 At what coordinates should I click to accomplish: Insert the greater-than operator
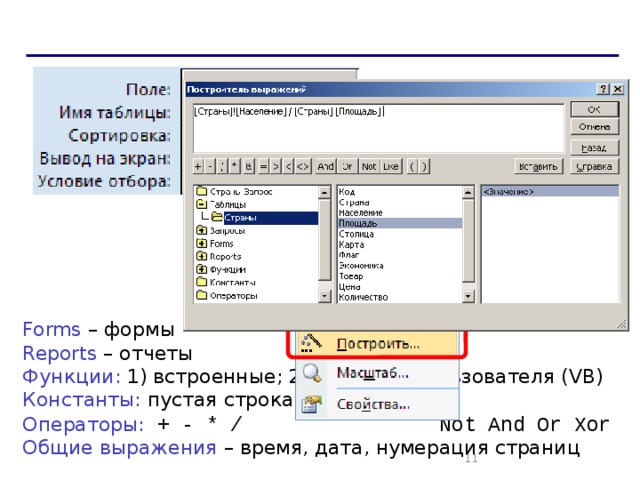click(276, 167)
